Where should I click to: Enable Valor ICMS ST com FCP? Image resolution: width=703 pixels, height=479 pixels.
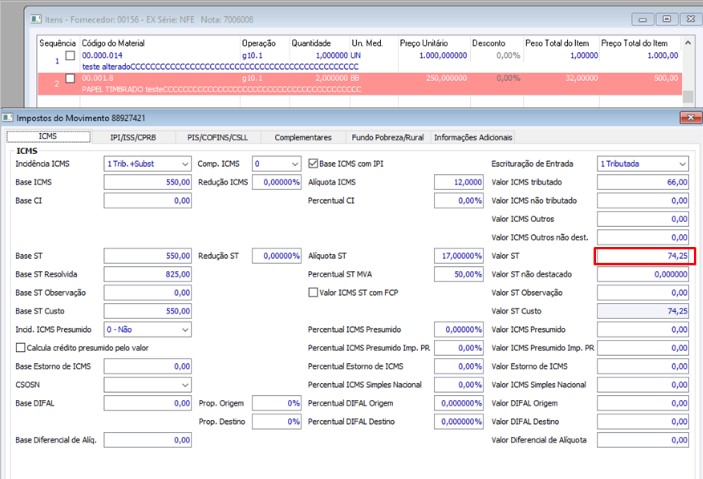pyautogui.click(x=313, y=292)
